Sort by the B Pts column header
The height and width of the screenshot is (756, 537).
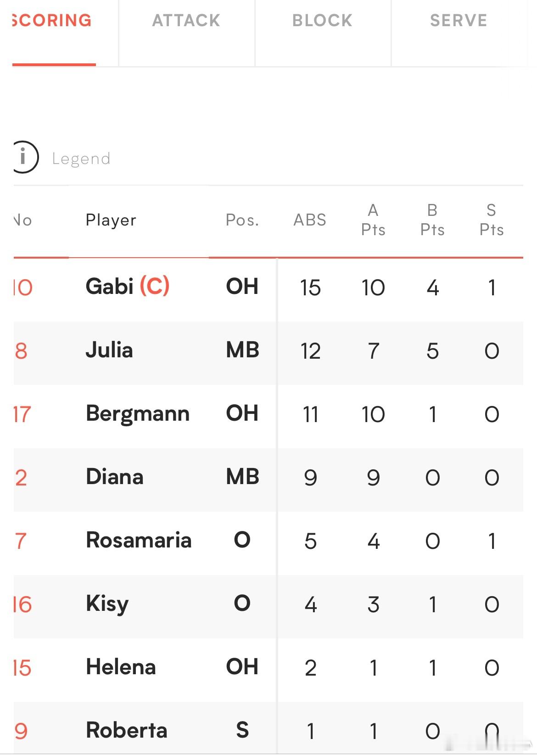432,220
